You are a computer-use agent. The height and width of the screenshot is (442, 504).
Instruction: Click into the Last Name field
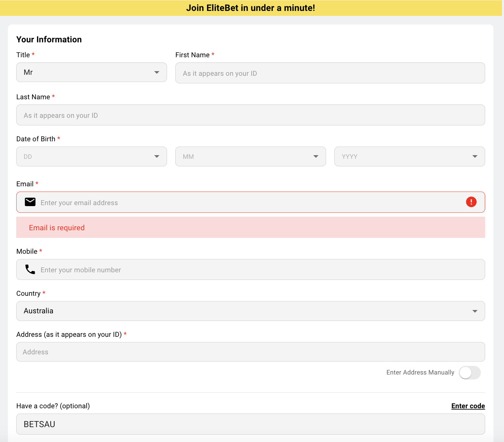click(250, 115)
